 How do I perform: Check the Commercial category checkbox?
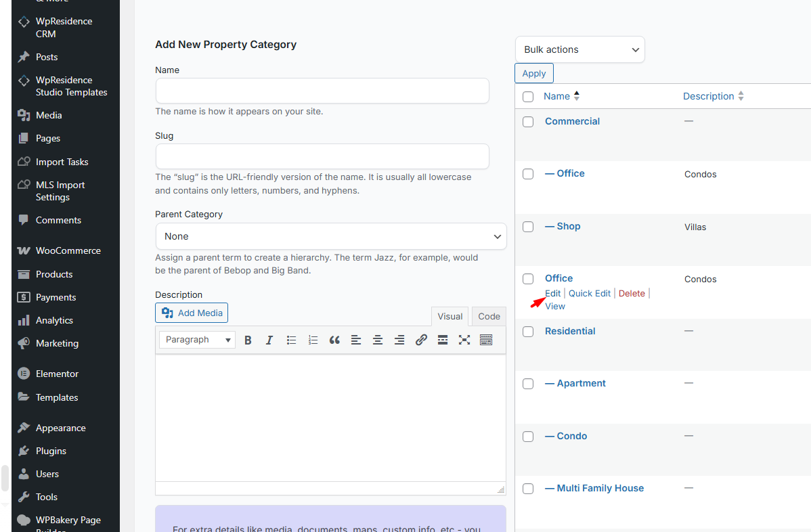click(x=528, y=122)
